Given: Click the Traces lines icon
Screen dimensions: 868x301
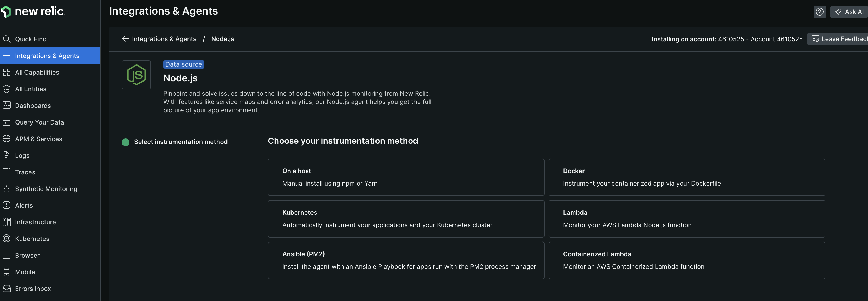Looking at the screenshot, I should point(7,172).
